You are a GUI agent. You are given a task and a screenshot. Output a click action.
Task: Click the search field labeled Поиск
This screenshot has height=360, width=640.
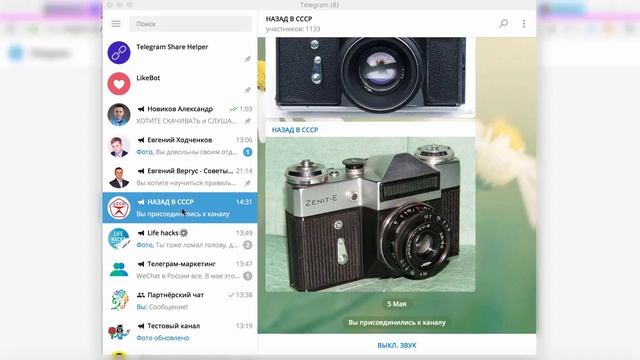tap(191, 24)
